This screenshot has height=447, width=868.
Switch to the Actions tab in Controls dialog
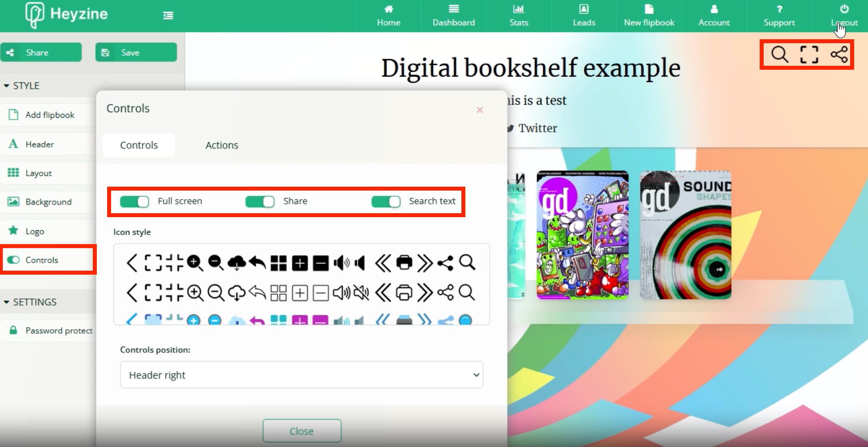pos(221,145)
